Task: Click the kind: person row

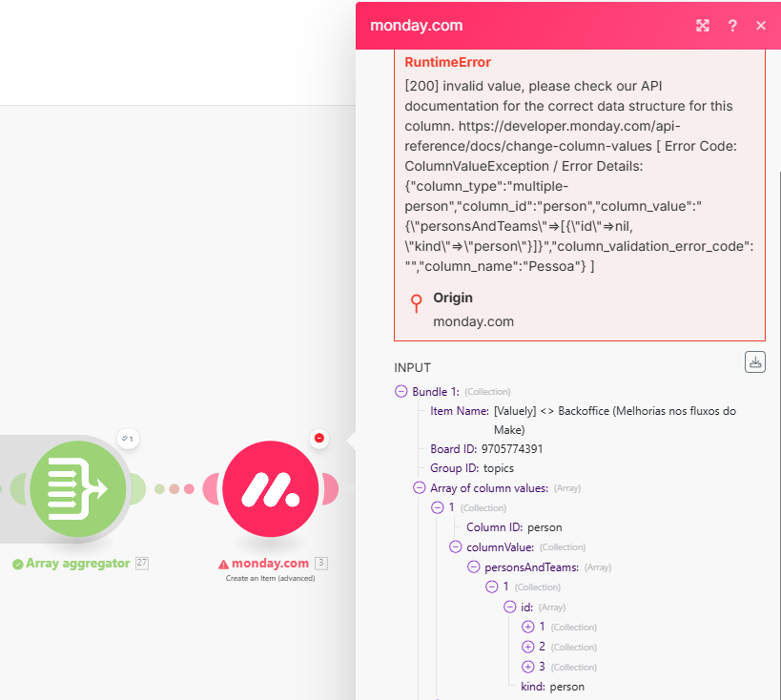Action: point(553,687)
